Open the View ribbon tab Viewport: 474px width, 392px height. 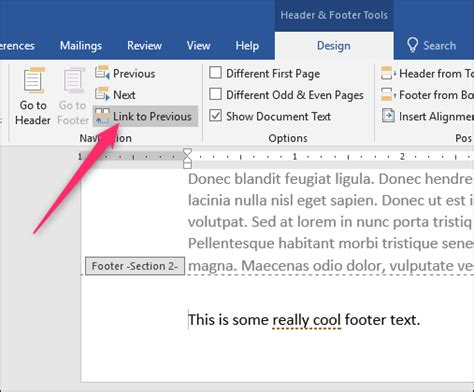tap(198, 46)
